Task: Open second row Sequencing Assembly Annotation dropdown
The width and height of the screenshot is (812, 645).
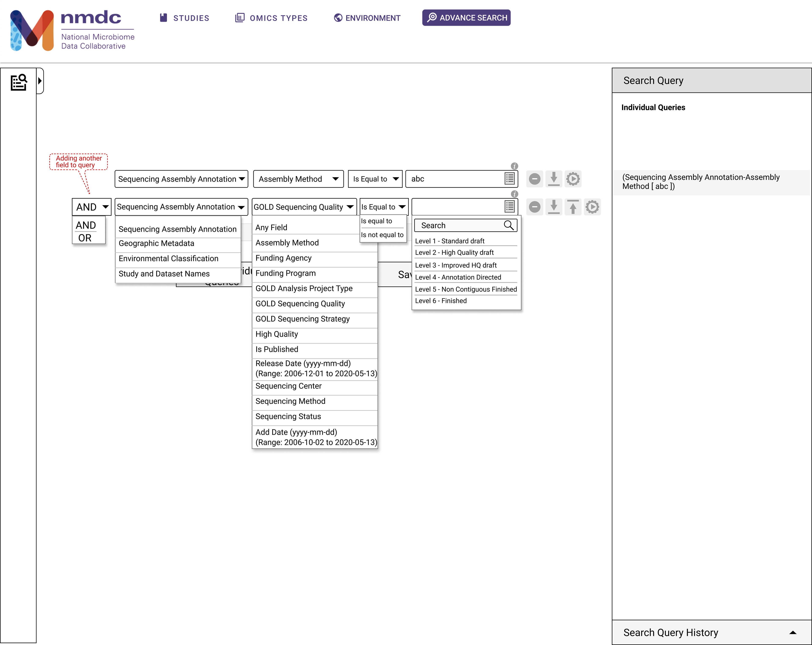Action: pyautogui.click(x=181, y=207)
